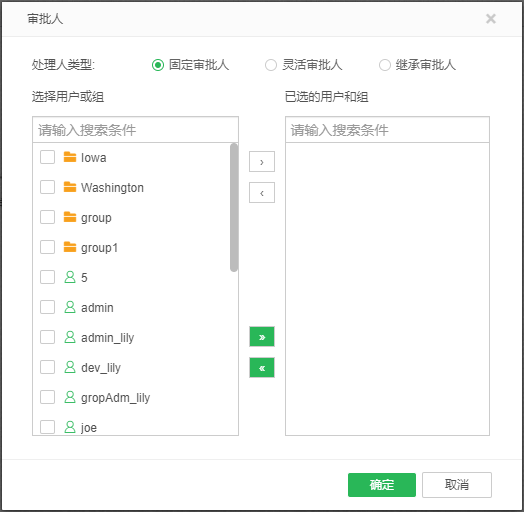Screen dimensions: 524x512
Task: Click the user list scrollbar
Action: pyautogui.click(x=234, y=208)
